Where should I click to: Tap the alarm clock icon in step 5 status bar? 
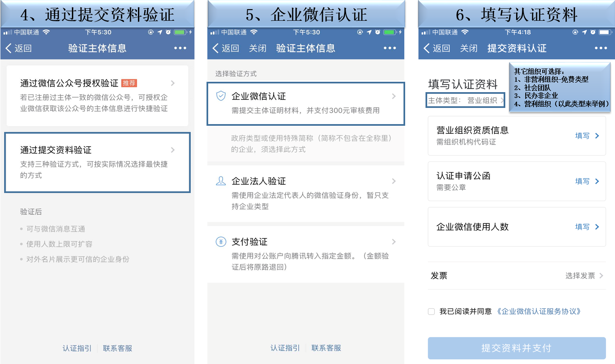tap(377, 32)
